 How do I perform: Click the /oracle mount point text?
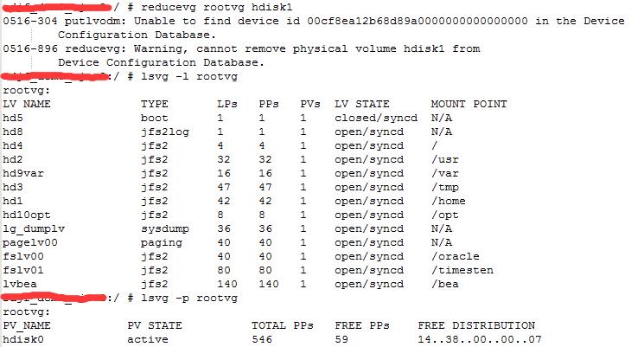coord(455,256)
